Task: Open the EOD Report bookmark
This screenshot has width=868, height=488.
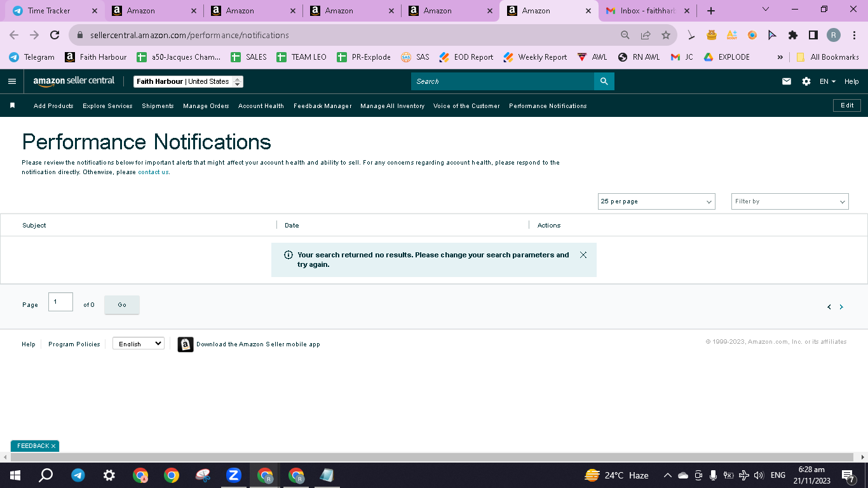Action: [x=466, y=57]
